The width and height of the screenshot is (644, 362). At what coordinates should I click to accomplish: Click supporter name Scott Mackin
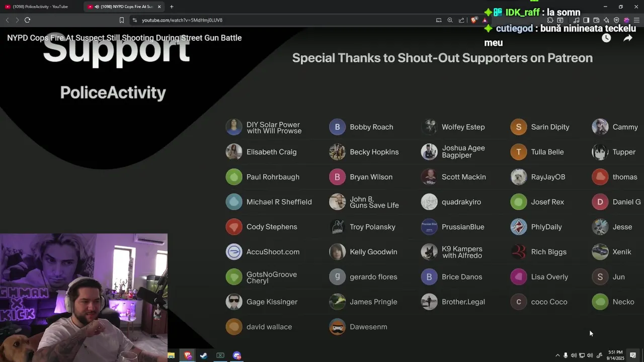[x=463, y=177]
